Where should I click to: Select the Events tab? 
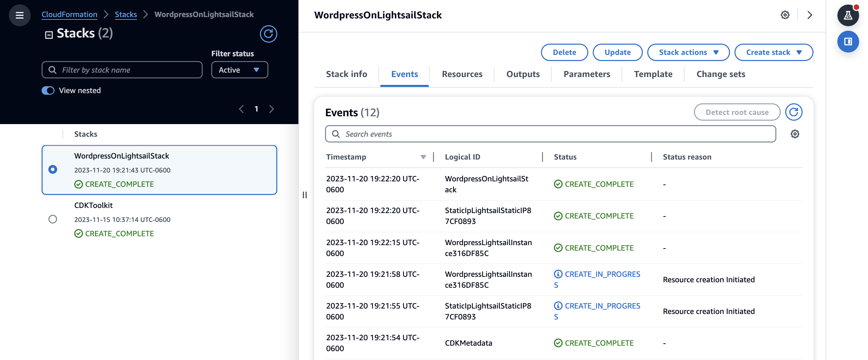(404, 74)
